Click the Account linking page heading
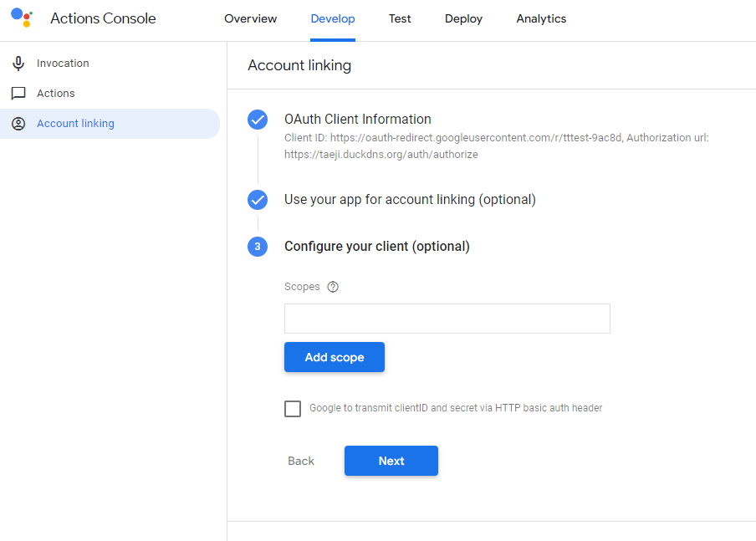Screen dimensions: 756x541 click(299, 65)
